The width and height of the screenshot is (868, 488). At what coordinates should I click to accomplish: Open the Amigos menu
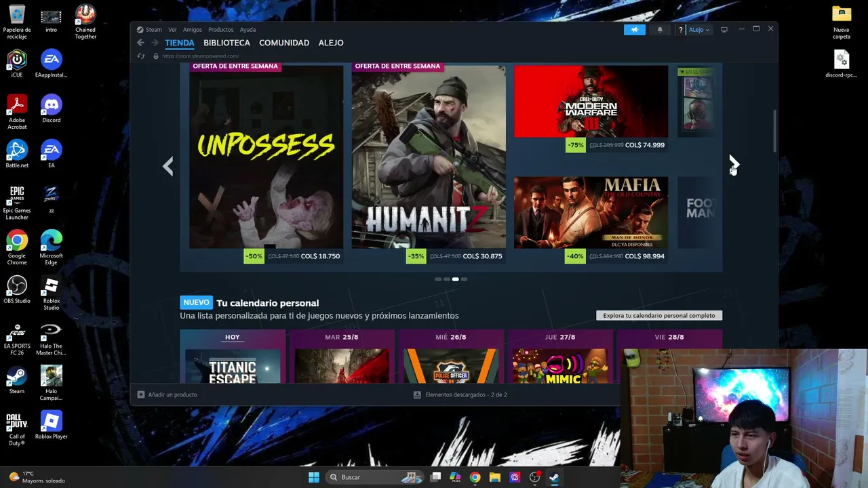pyautogui.click(x=193, y=30)
